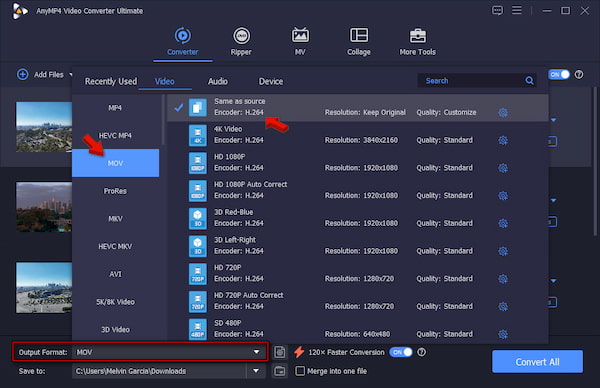Click help icon next to 120x Faster Conversion

[x=421, y=352]
